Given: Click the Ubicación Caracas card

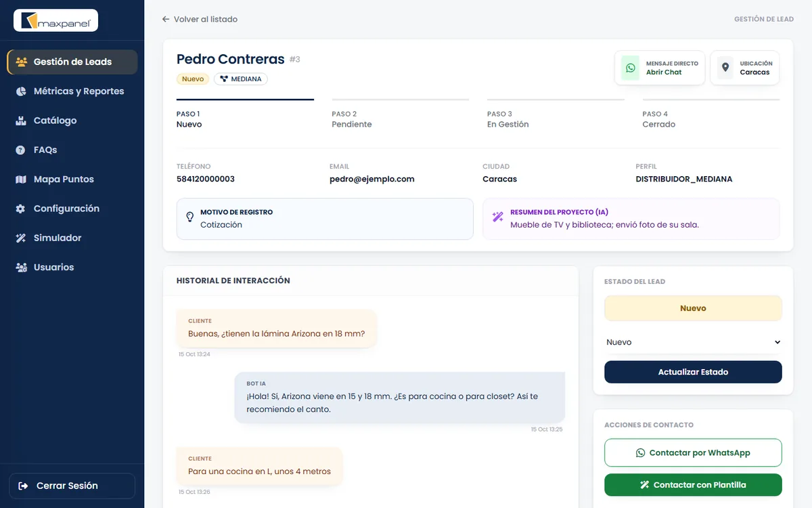Looking at the screenshot, I should (744, 68).
